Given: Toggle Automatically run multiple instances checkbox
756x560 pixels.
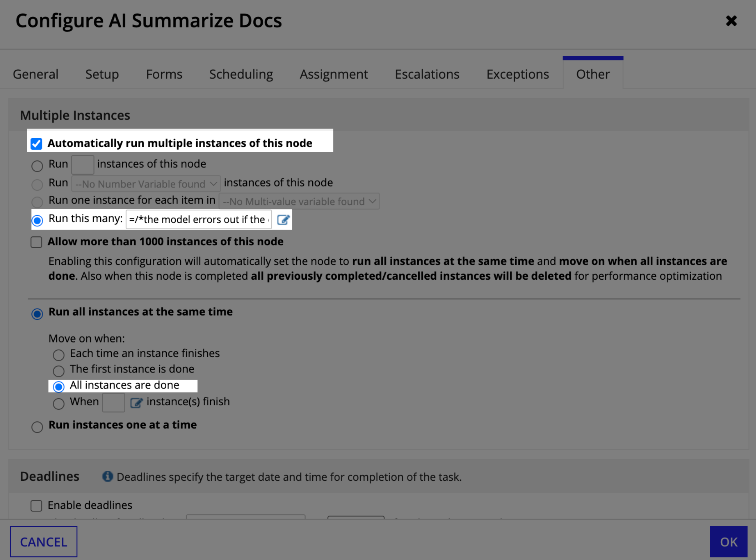Looking at the screenshot, I should click(x=36, y=144).
